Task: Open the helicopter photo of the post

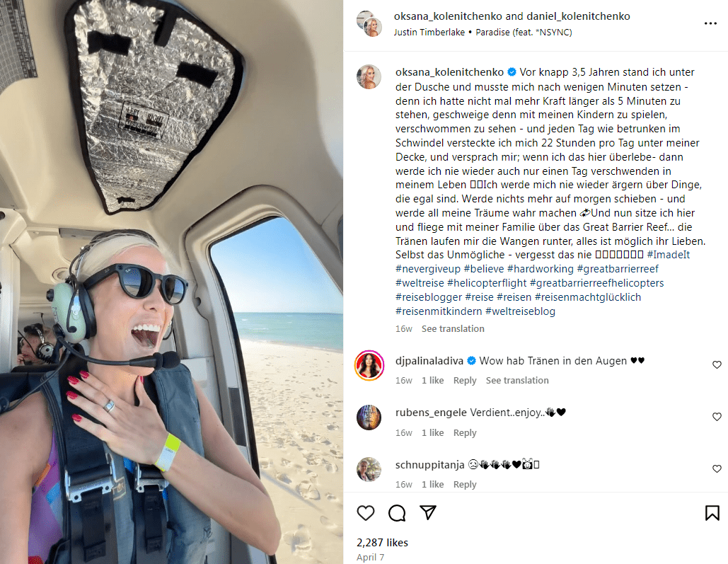Action: tap(171, 282)
